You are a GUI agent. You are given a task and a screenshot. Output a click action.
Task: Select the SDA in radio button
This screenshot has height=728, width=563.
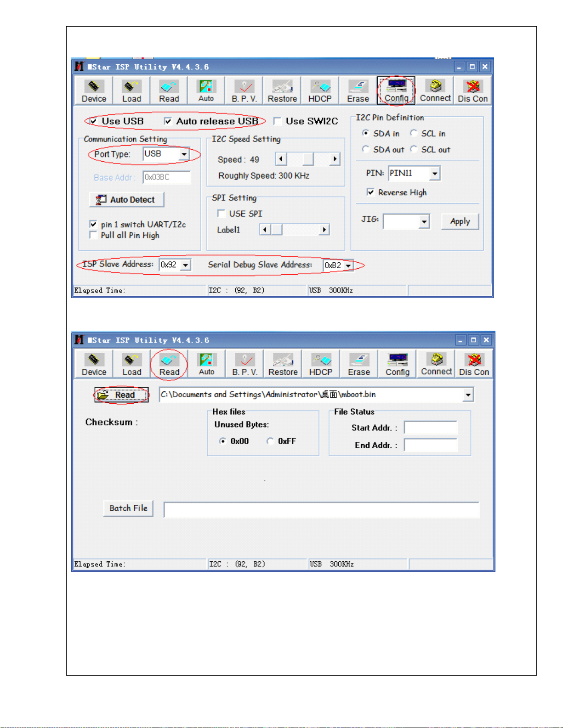click(365, 133)
